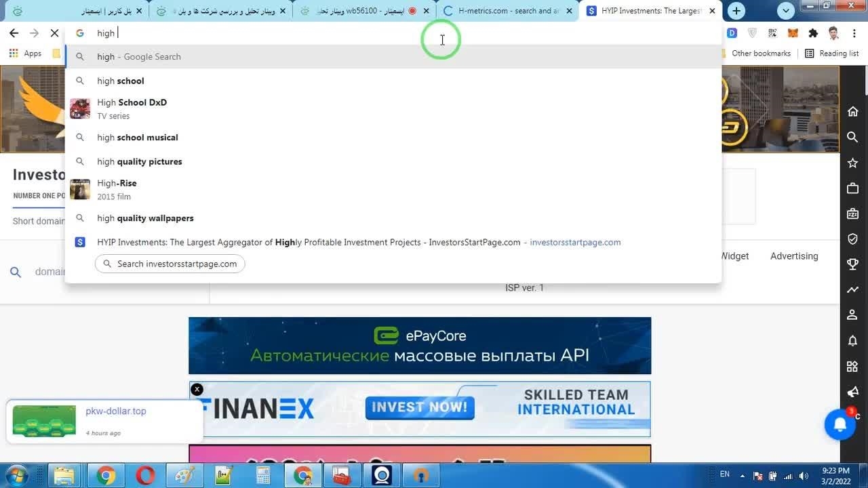The image size is (868, 488).
Task: Open a new browser tab
Action: tap(736, 11)
